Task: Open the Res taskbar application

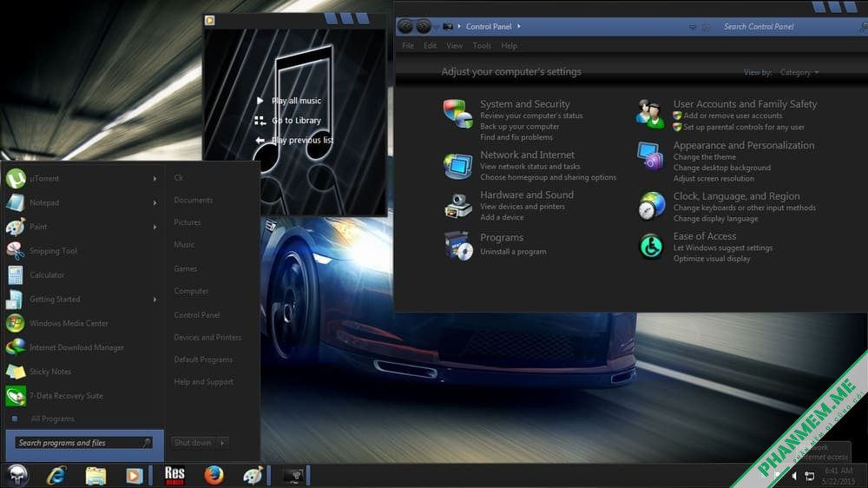Action: [x=174, y=475]
